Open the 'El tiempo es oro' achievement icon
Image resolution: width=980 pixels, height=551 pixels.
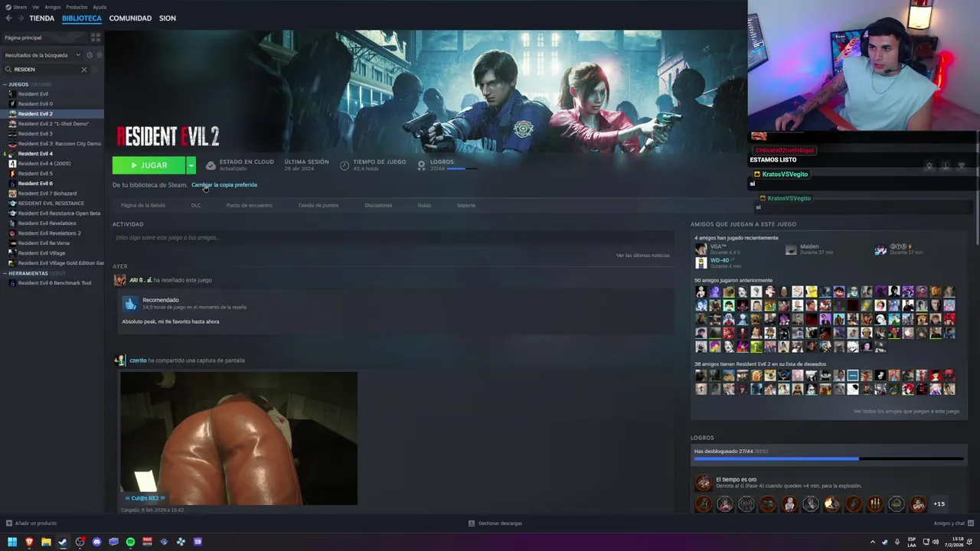pos(703,482)
